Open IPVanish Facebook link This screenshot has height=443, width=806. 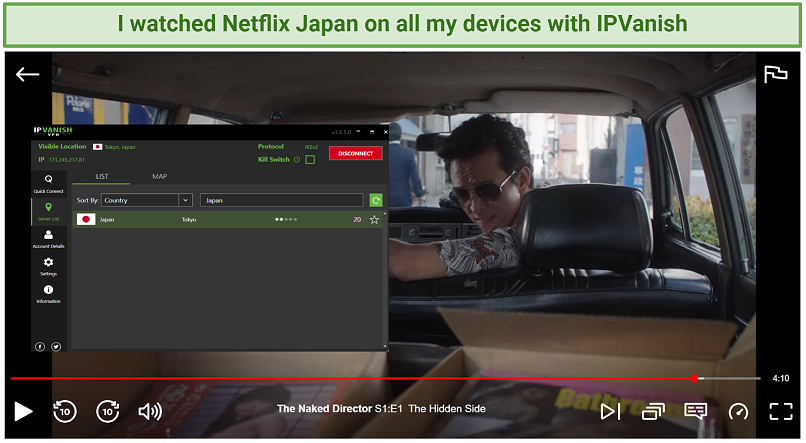pyautogui.click(x=40, y=346)
